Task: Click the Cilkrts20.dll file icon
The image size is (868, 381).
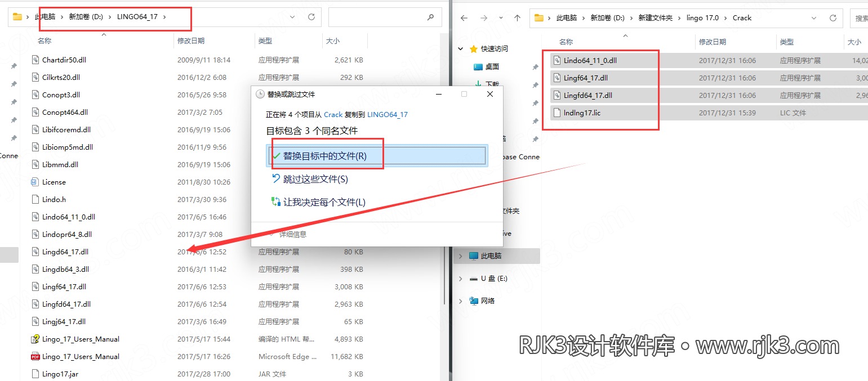Action: pyautogui.click(x=35, y=77)
